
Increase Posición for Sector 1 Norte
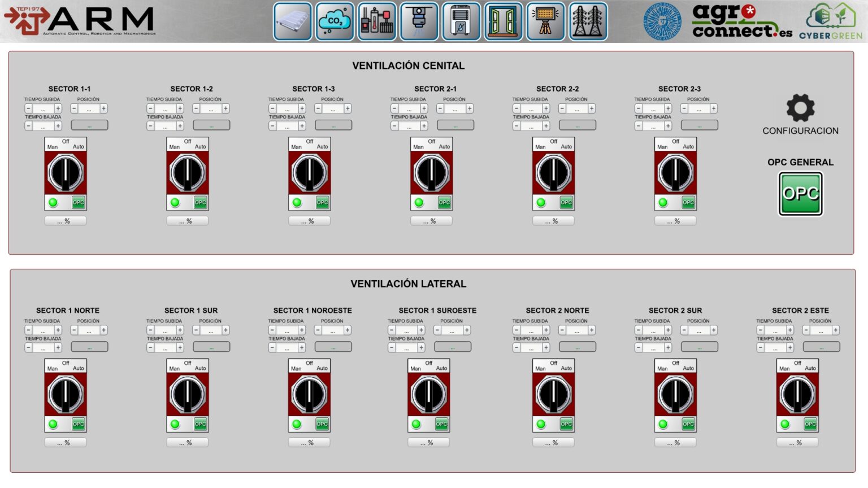[104, 330]
